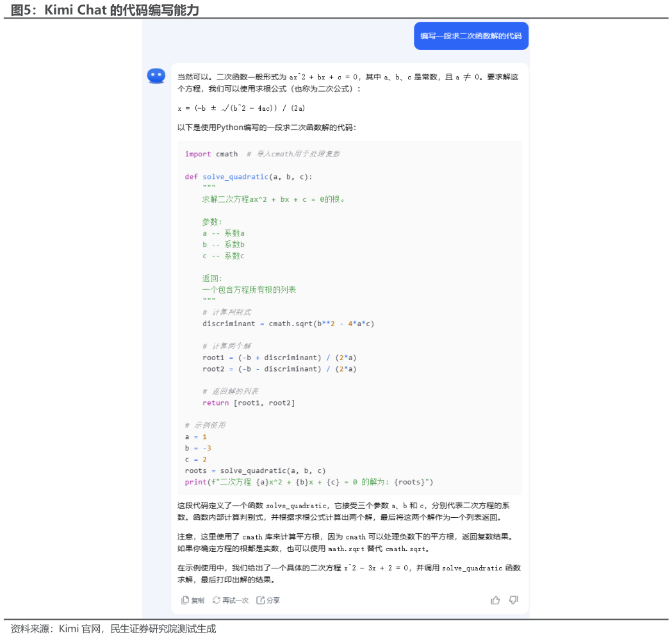672x637 pixels.
Task: Click the docstring line '参数:'
Action: [212, 222]
